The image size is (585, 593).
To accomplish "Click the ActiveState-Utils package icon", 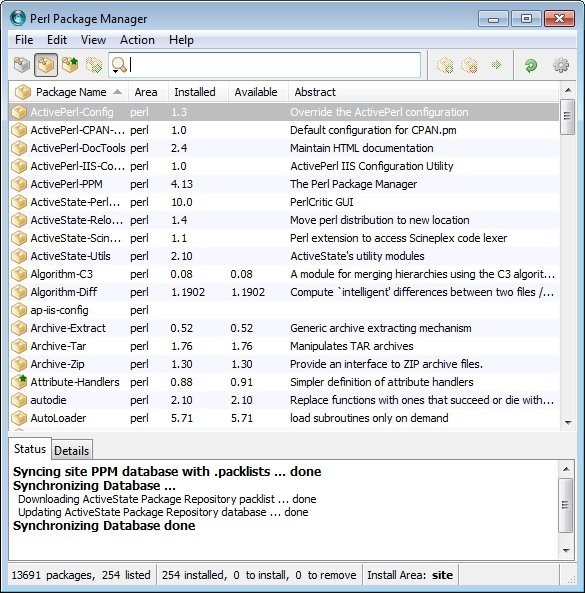I will (x=19, y=256).
